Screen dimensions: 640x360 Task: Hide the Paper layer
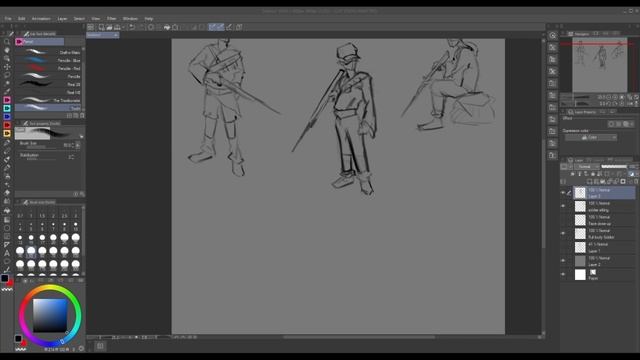[563, 275]
